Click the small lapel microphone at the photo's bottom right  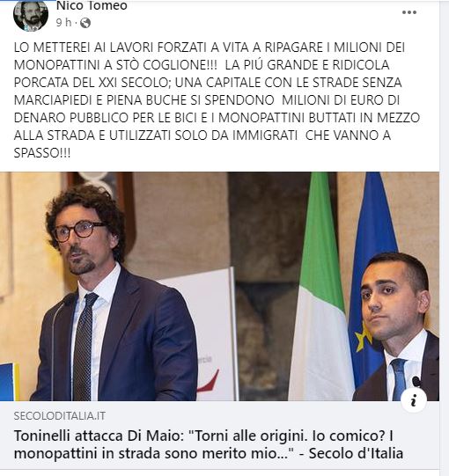(x=416, y=381)
